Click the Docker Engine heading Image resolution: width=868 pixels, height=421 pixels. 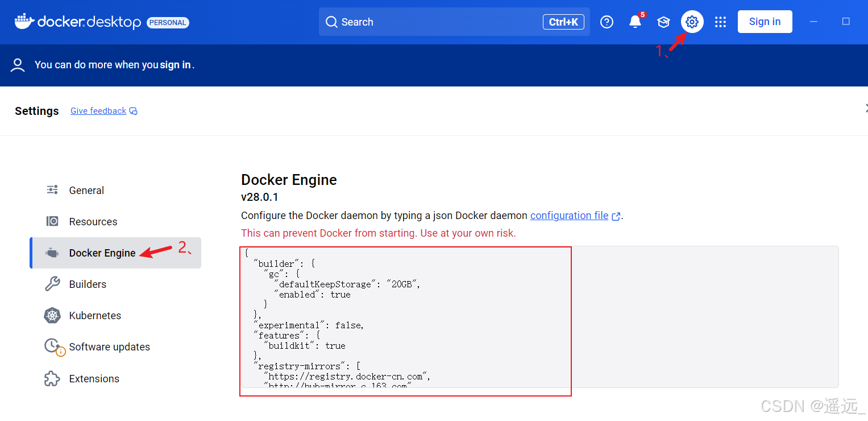[289, 180]
